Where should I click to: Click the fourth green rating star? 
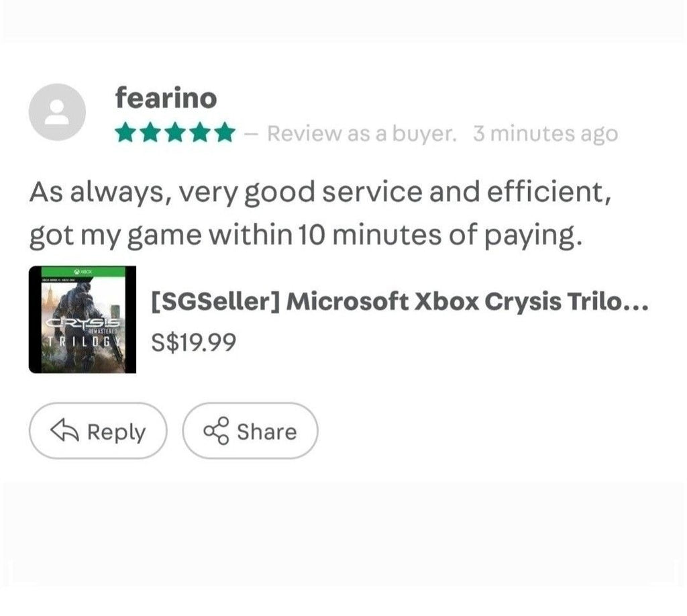pos(200,132)
